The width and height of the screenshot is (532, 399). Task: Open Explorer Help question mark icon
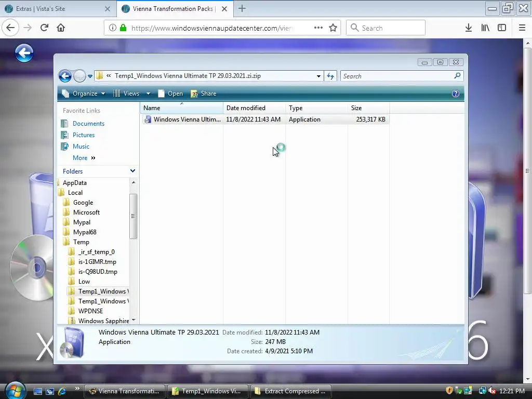point(455,94)
